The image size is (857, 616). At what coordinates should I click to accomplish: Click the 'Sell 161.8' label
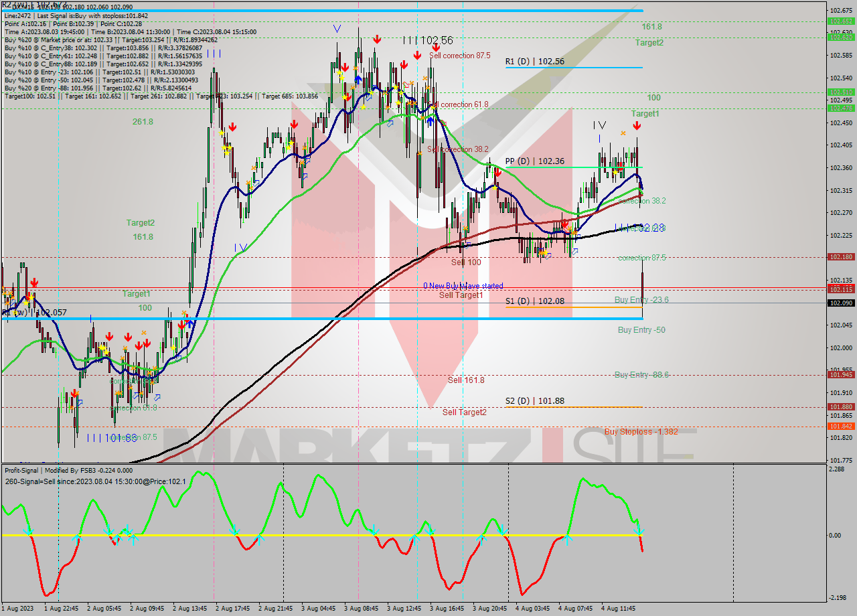pyautogui.click(x=466, y=380)
